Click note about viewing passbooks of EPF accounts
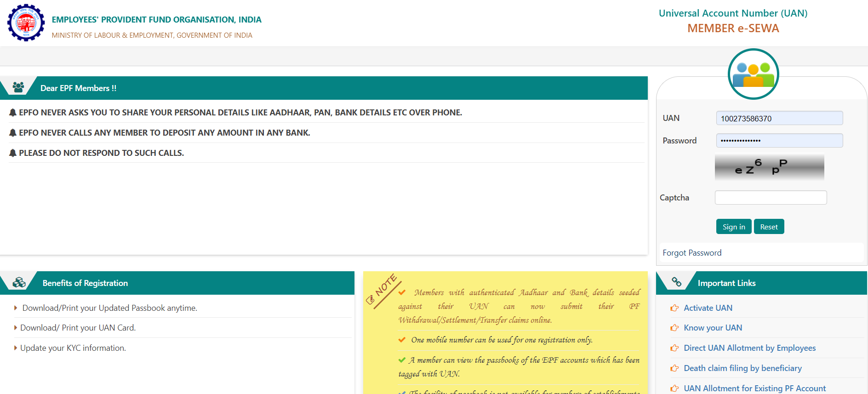868x394 pixels. pos(519,367)
